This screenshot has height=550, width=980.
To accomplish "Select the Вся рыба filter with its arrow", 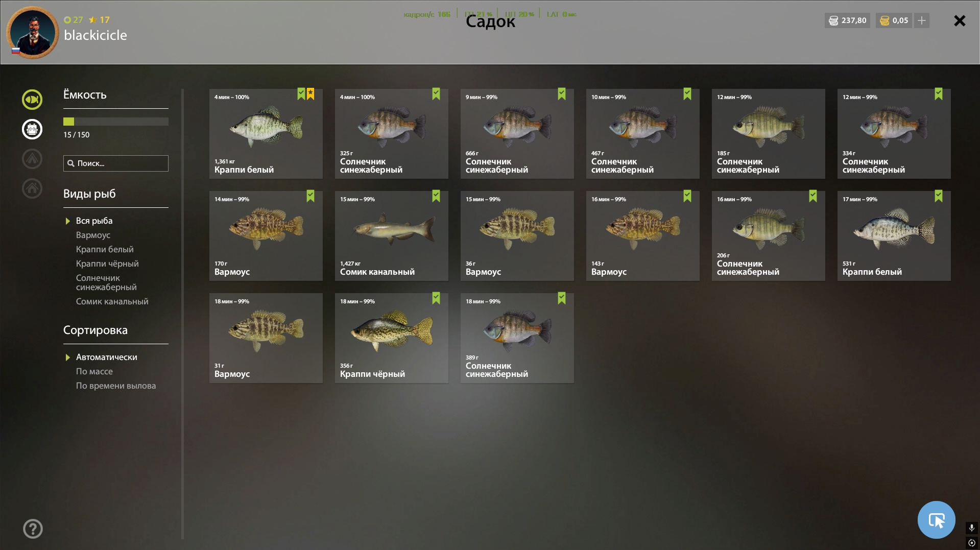I will (89, 221).
